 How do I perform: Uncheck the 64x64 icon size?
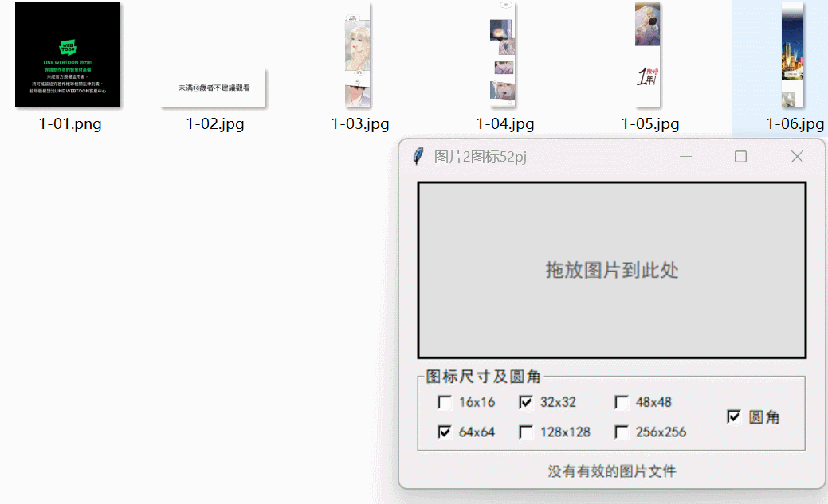(445, 432)
